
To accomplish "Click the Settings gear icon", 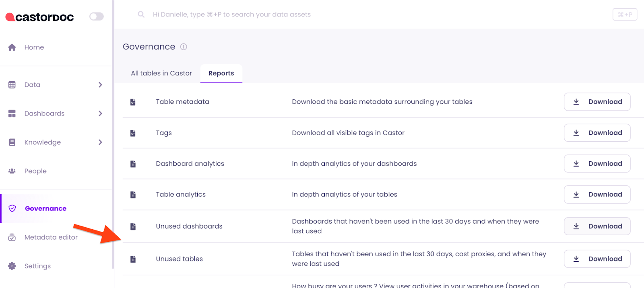I will click(x=12, y=266).
